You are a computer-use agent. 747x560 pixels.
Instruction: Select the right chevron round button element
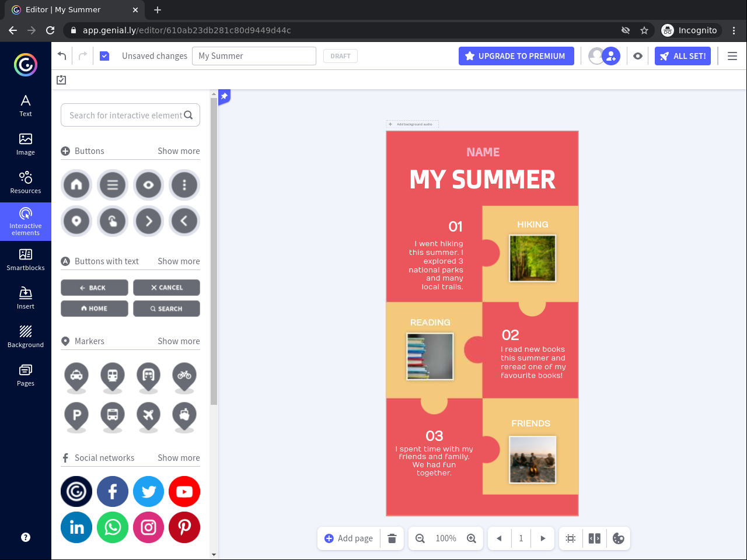point(149,221)
